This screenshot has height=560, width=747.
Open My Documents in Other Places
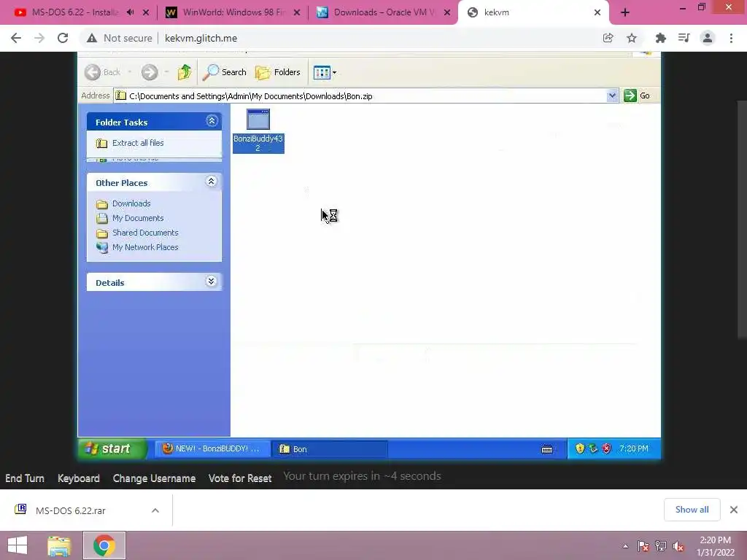pos(138,218)
